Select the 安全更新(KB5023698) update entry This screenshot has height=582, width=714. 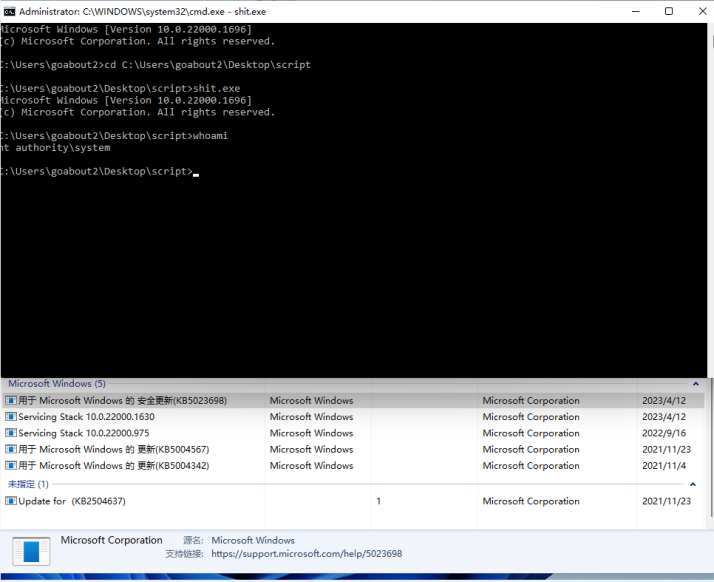pos(353,401)
